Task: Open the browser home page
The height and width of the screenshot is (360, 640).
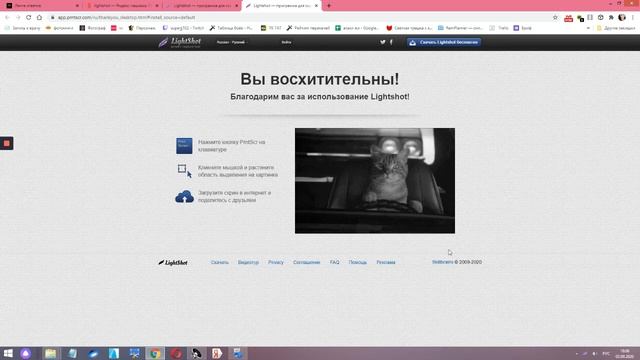Action: pyautogui.click(x=39, y=18)
